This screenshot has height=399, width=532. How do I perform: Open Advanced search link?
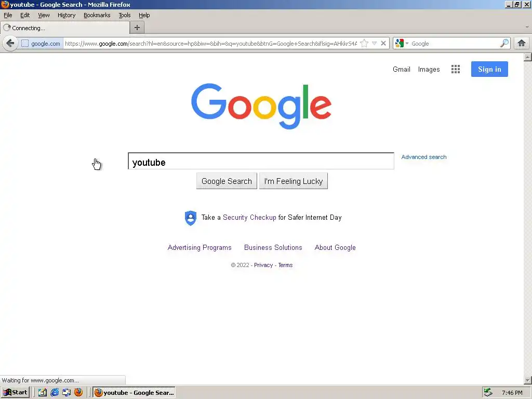click(424, 157)
